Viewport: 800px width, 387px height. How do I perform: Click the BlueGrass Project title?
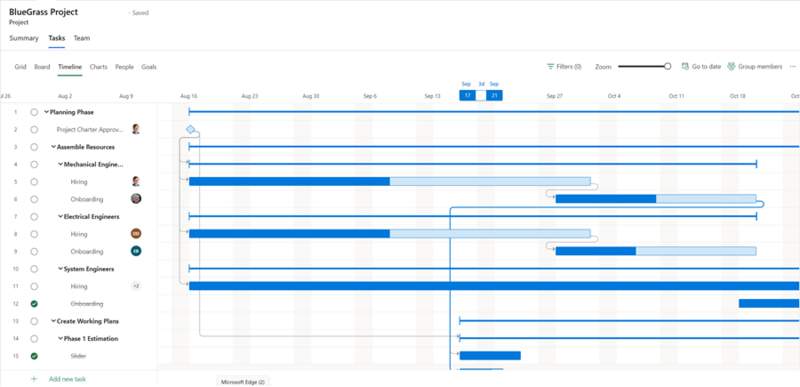(x=43, y=12)
